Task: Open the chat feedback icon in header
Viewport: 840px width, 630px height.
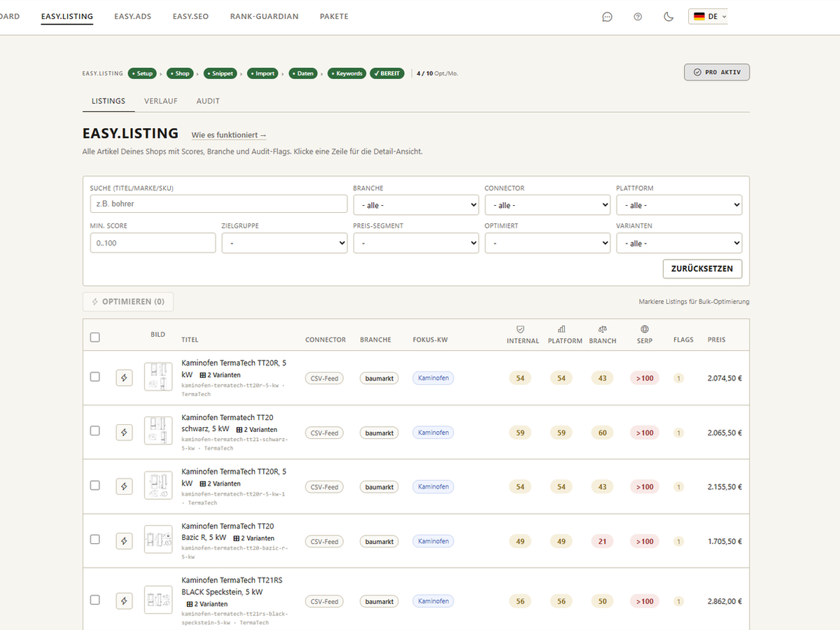Action: coord(607,17)
